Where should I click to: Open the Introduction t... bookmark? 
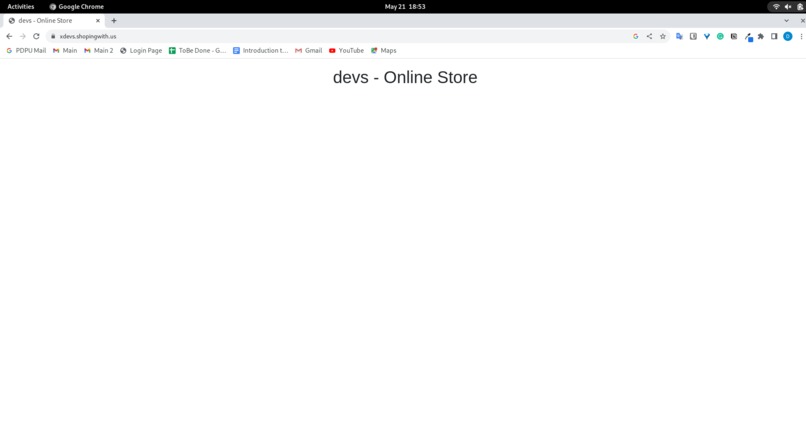point(260,50)
